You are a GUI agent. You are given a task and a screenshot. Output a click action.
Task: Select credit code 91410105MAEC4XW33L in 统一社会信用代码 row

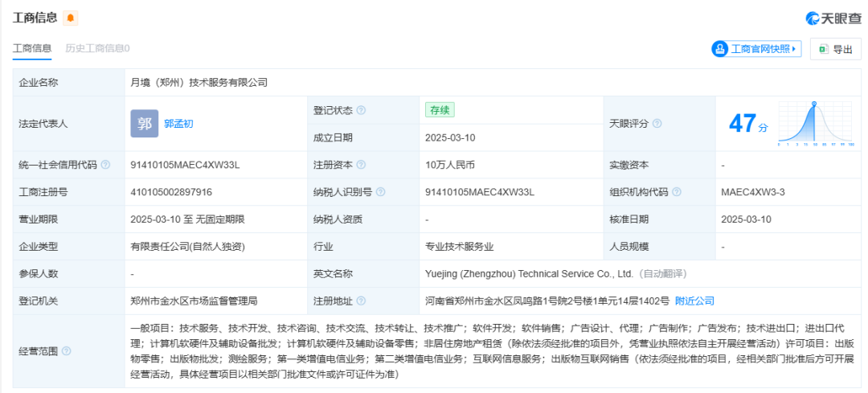[185, 165]
